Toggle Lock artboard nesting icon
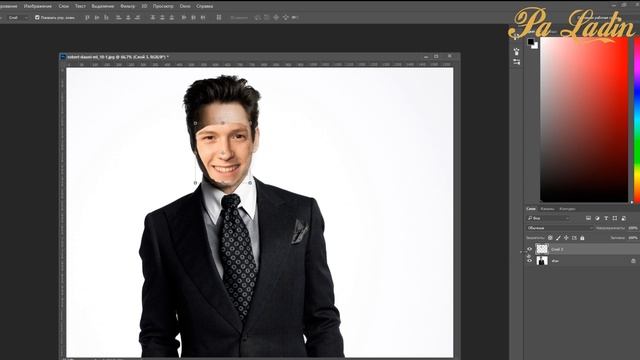 574,238
